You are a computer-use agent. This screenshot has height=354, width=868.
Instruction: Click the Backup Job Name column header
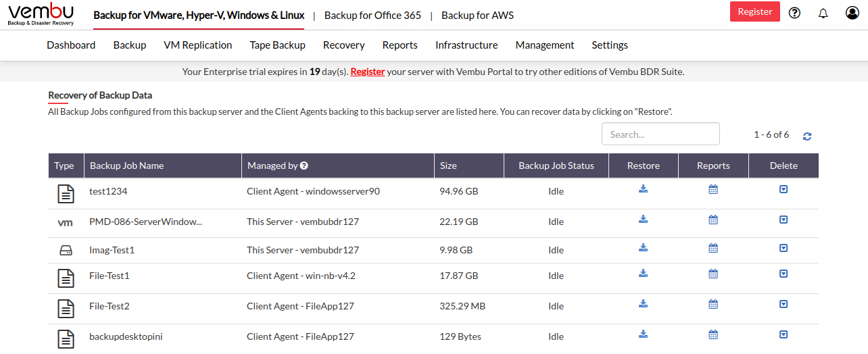pyautogui.click(x=163, y=166)
